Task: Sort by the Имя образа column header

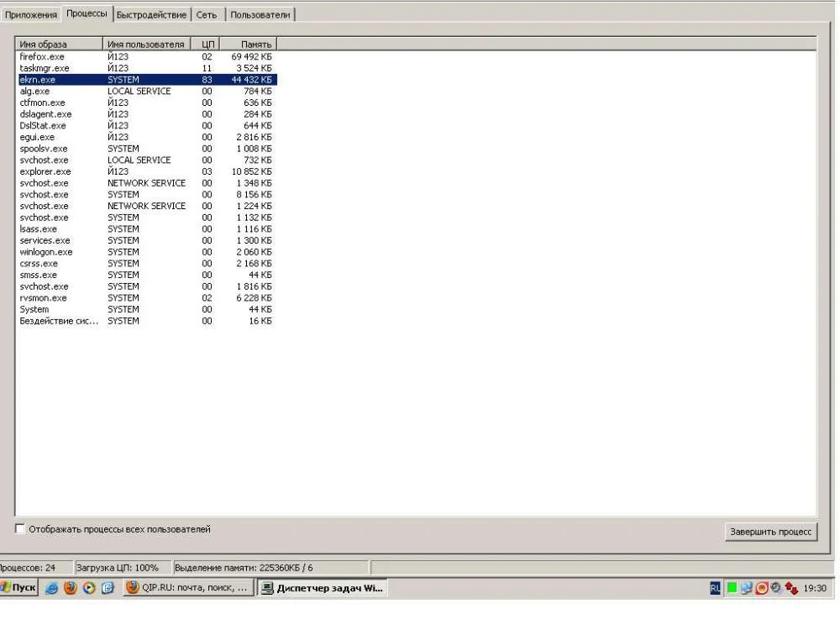Action: [59, 44]
